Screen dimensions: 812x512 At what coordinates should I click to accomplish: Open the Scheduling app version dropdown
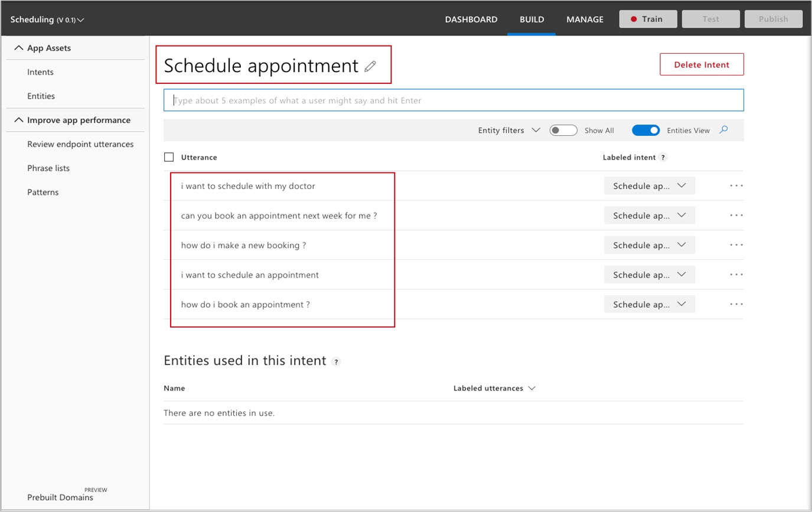(x=47, y=19)
